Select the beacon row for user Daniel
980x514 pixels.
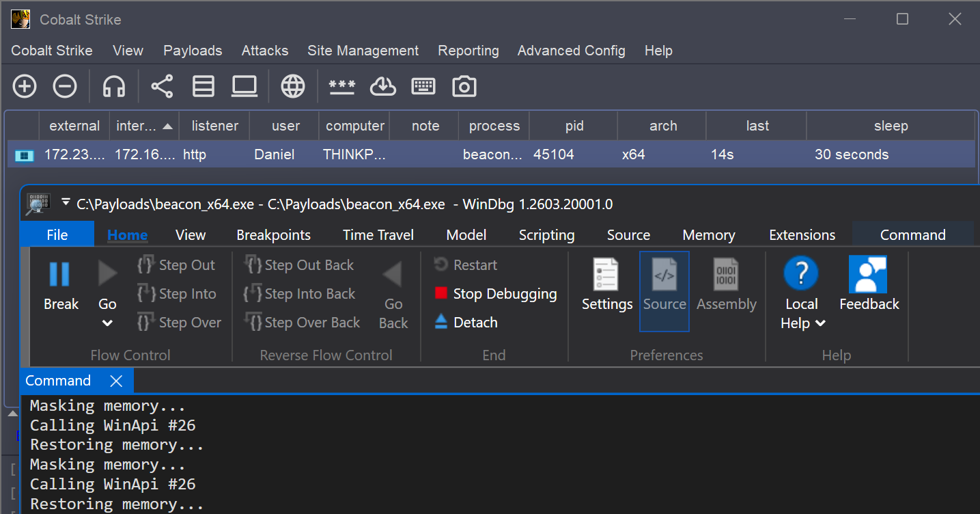coord(491,154)
